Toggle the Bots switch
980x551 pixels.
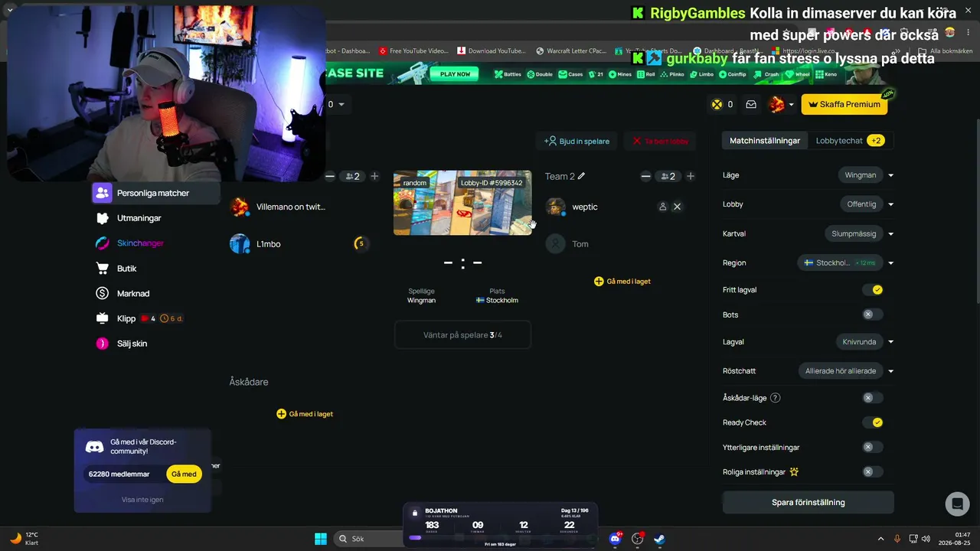[x=873, y=315]
